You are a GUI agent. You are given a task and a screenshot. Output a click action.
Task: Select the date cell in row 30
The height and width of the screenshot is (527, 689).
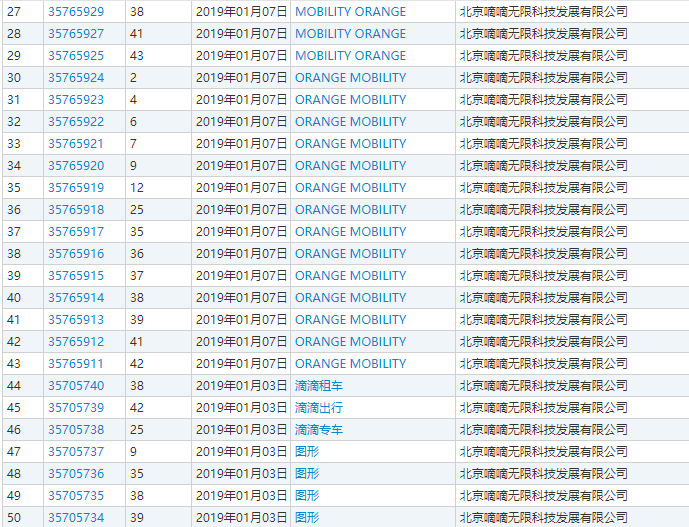tap(241, 78)
